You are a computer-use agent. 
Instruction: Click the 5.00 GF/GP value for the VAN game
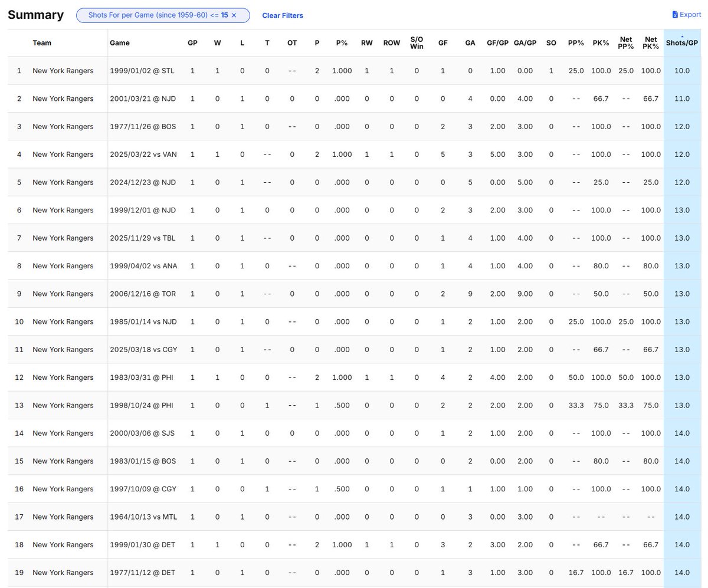[x=497, y=155]
